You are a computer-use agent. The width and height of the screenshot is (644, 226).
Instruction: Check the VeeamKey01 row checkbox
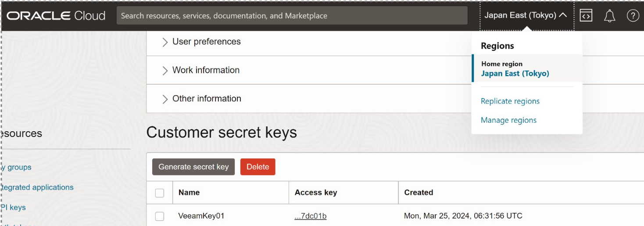click(x=160, y=216)
